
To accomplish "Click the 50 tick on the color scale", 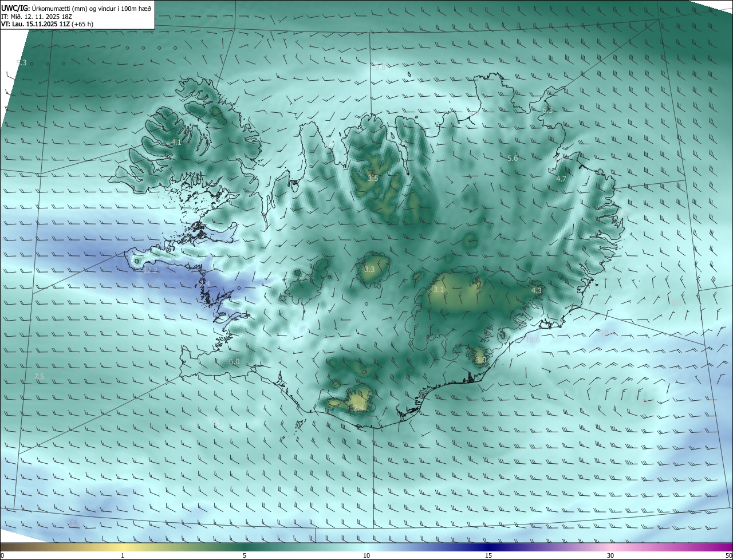I will (728, 556).
